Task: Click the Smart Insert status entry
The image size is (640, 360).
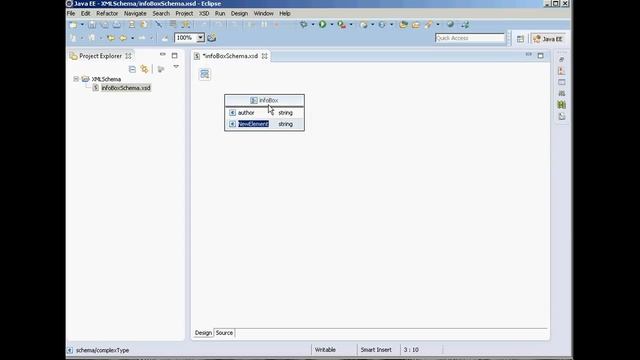Action: (376, 350)
